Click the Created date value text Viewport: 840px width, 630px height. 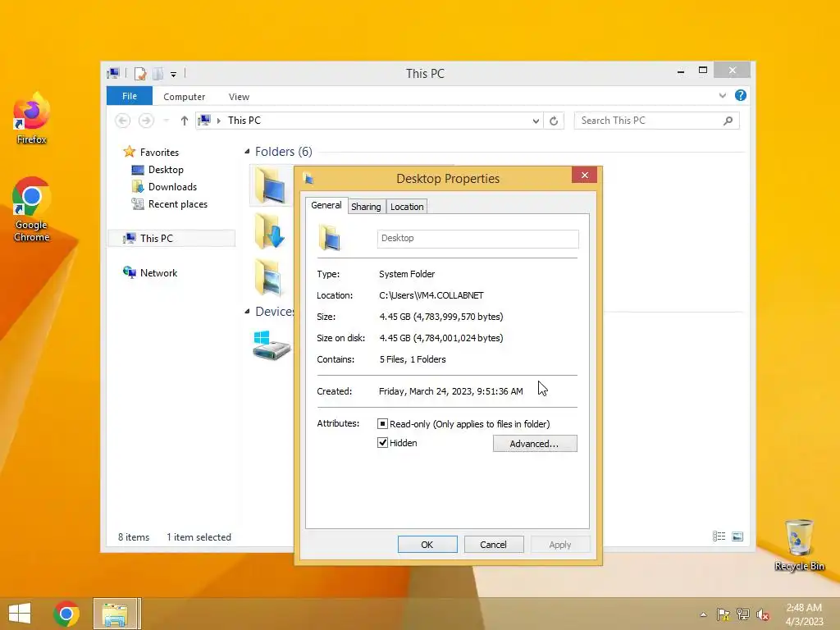pyautogui.click(x=450, y=391)
